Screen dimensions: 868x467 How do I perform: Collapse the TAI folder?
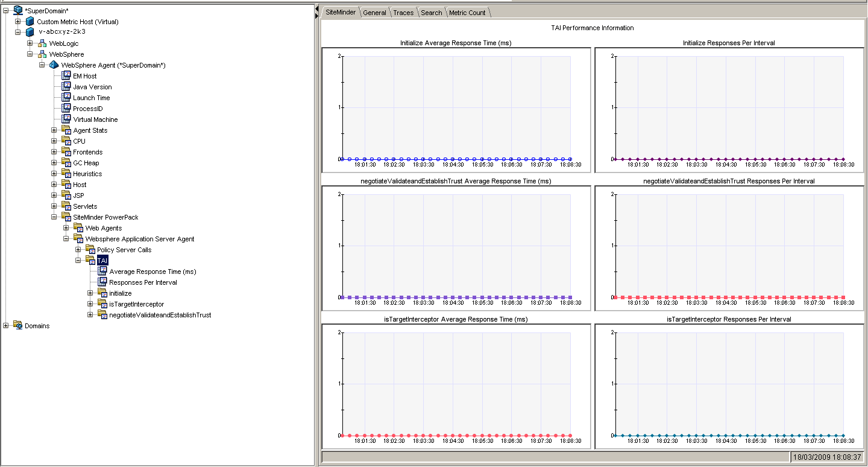point(78,260)
